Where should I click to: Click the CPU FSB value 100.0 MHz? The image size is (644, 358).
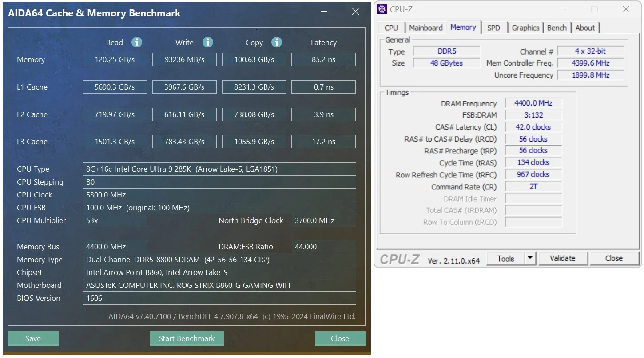pyautogui.click(x=219, y=208)
